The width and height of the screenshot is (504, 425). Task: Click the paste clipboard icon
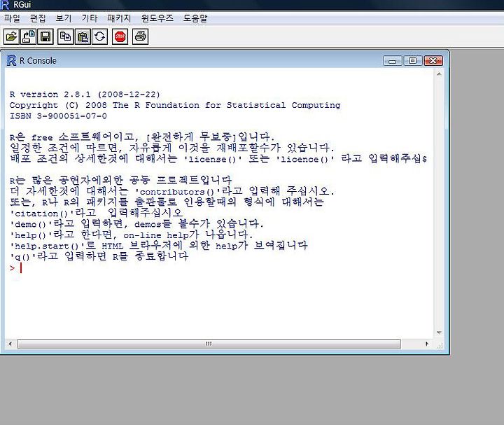(x=83, y=36)
